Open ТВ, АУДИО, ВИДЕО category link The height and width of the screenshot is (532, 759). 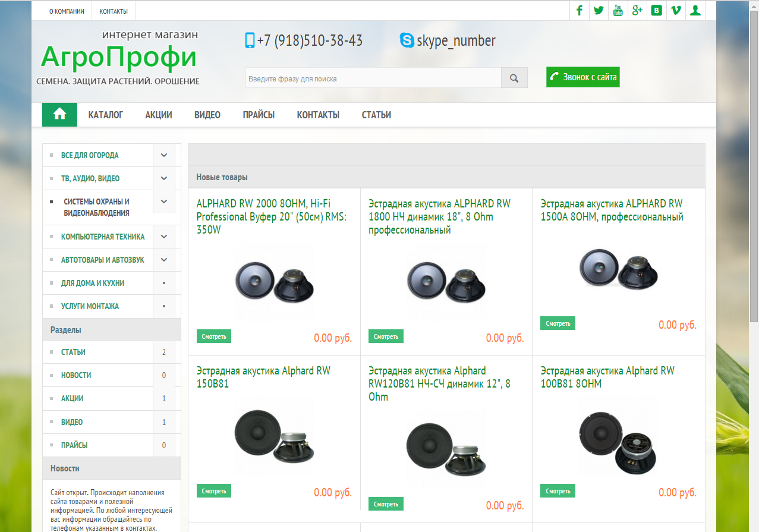coord(90,178)
